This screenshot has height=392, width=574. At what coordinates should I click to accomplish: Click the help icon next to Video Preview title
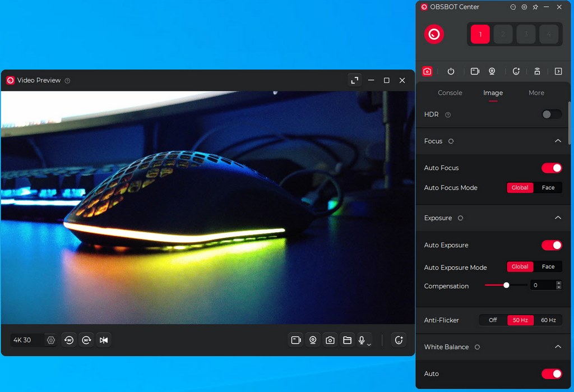coord(67,81)
